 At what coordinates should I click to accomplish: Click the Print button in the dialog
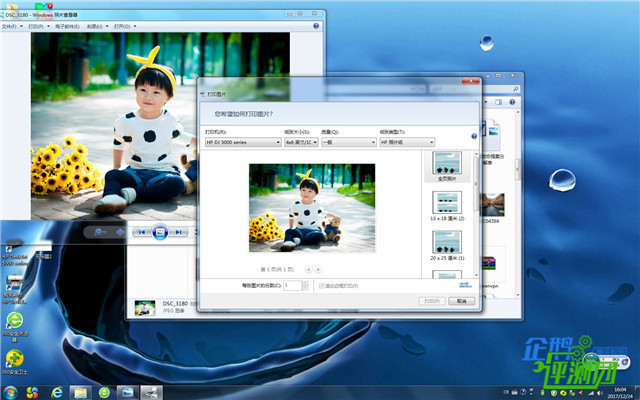(x=432, y=301)
